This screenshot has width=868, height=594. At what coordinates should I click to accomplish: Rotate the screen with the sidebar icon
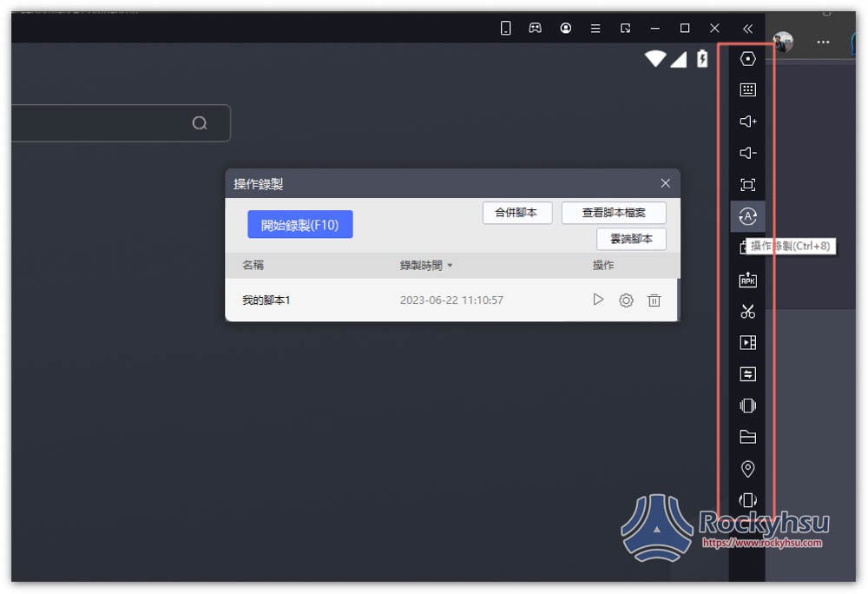point(747,500)
